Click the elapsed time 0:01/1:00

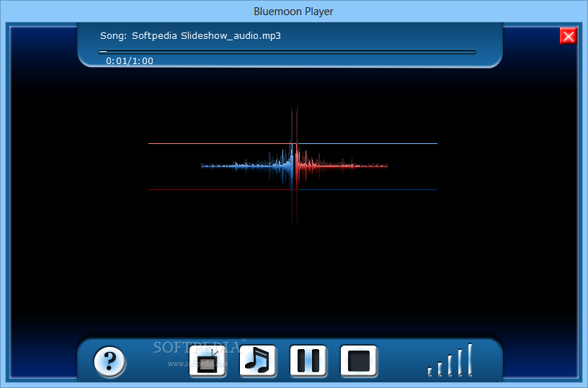[130, 60]
